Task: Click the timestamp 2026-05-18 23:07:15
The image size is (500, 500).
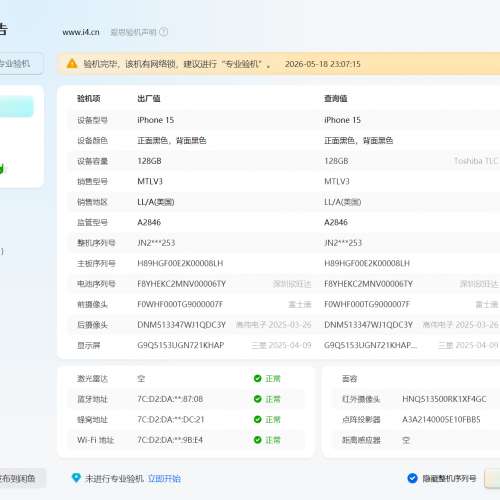Action: [322, 64]
